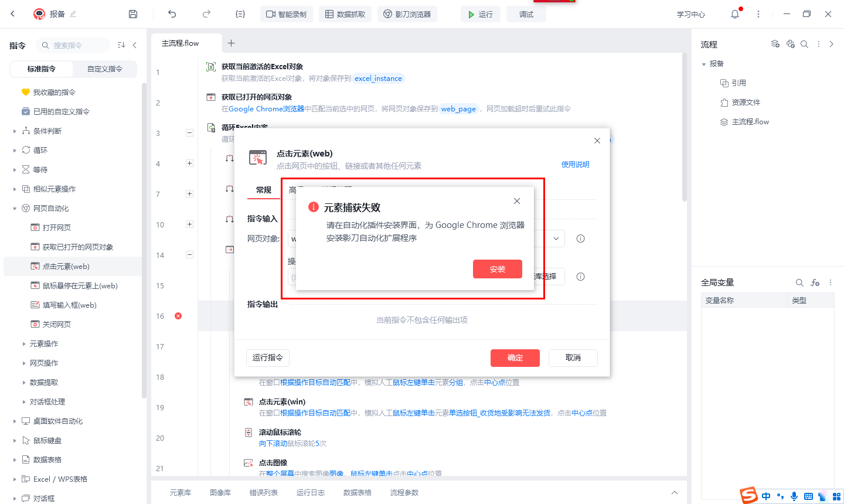Add a new flow tab with plus
The width and height of the screenshot is (844, 504).
coord(232,43)
